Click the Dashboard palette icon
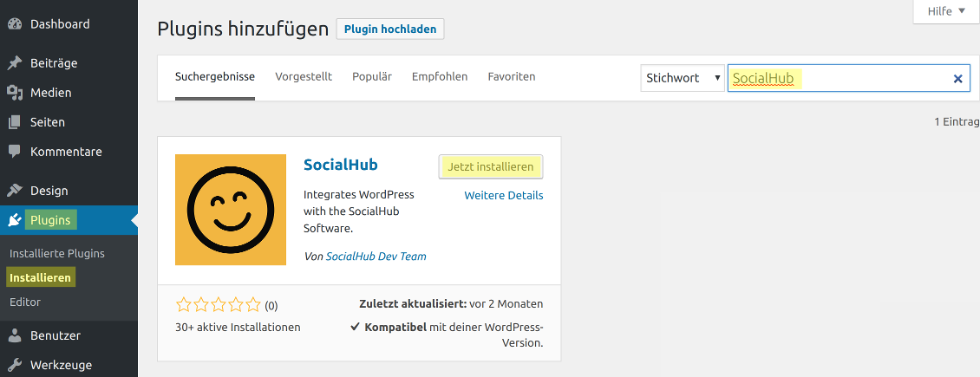 point(15,24)
